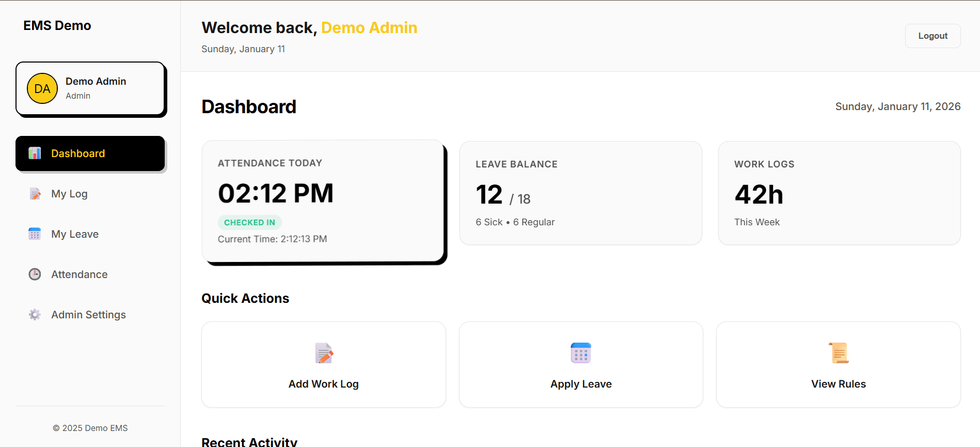Switch to the My Leave section
Viewport: 980px width, 447px height.
coord(75,234)
